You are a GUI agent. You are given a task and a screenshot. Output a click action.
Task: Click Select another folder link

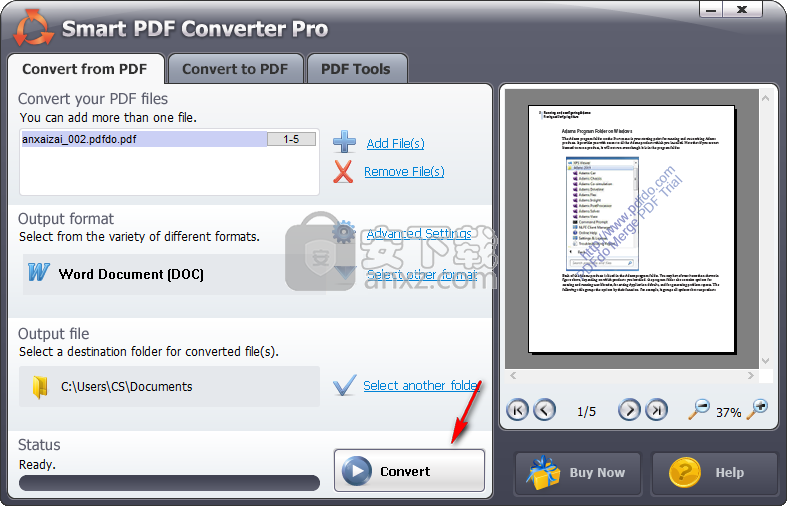pos(422,386)
